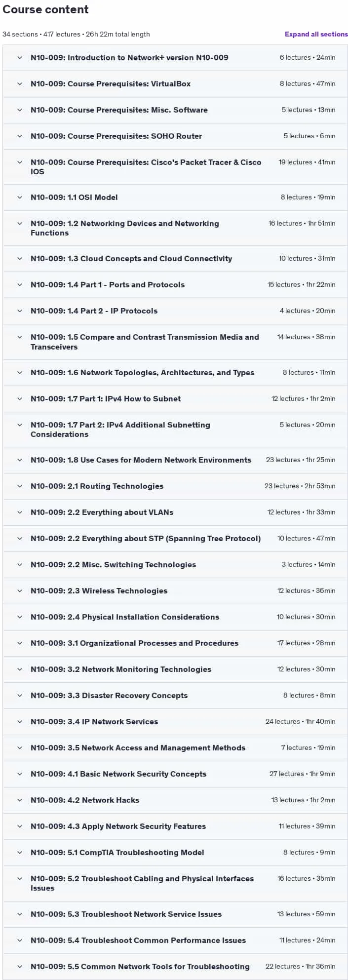Viewport: 348px width, 980px height.
Task: Click the Expand all sections link
Action: [316, 34]
